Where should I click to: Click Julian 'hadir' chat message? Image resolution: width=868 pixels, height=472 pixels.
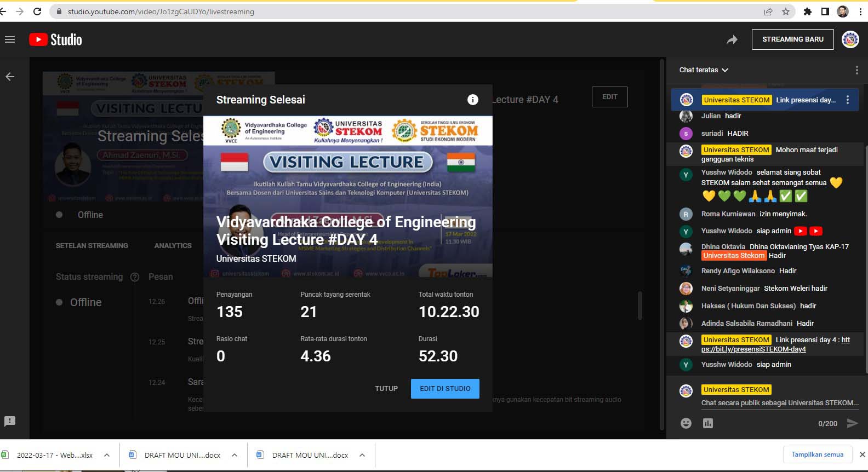(x=765, y=116)
